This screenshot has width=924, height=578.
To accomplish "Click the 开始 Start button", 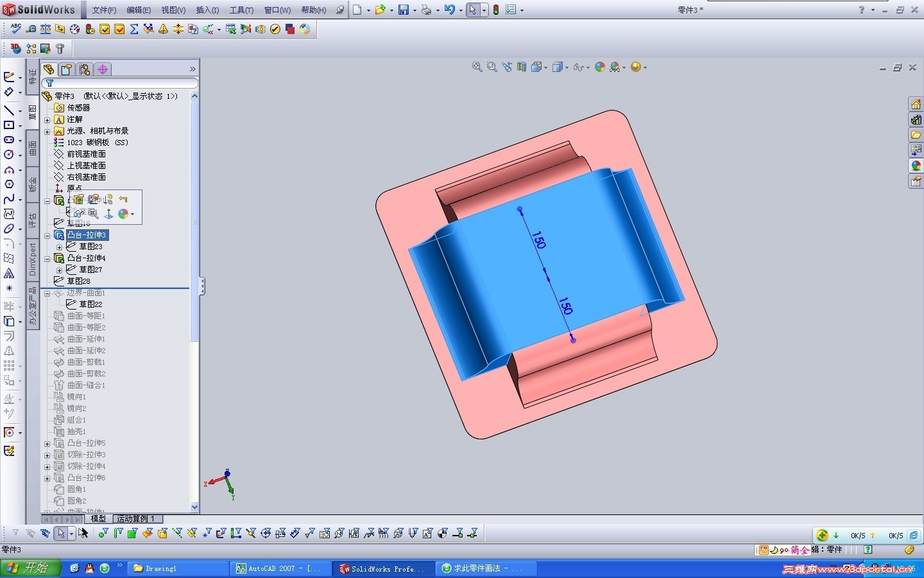I will (30, 568).
